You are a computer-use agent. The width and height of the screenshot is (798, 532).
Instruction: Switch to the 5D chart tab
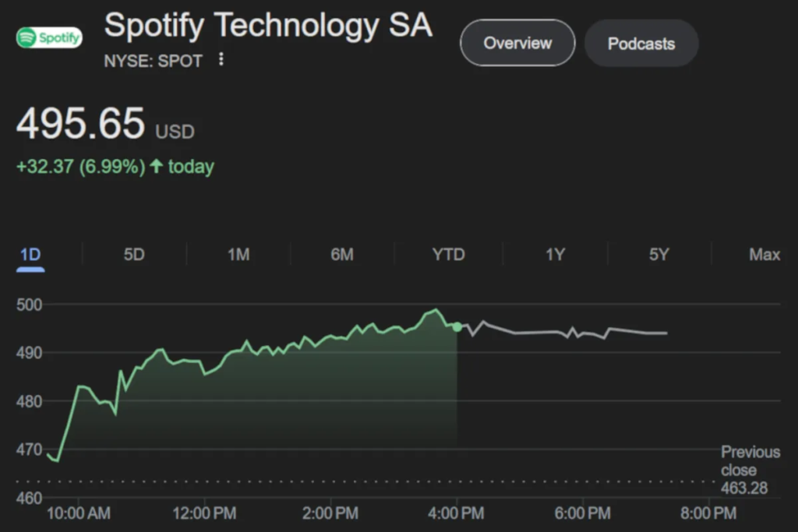pos(134,255)
